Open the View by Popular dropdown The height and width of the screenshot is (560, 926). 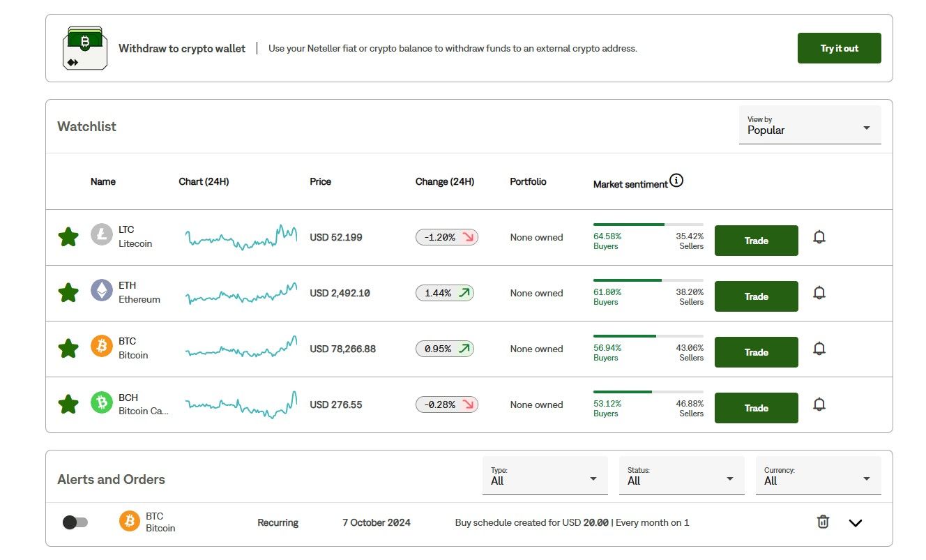tap(810, 125)
